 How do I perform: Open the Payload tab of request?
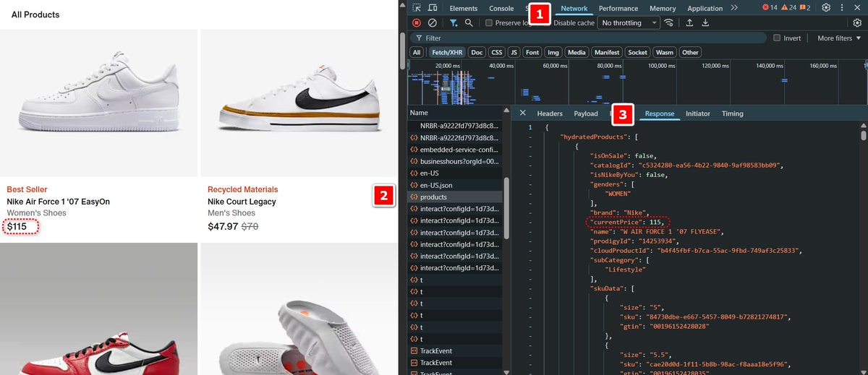(x=586, y=114)
